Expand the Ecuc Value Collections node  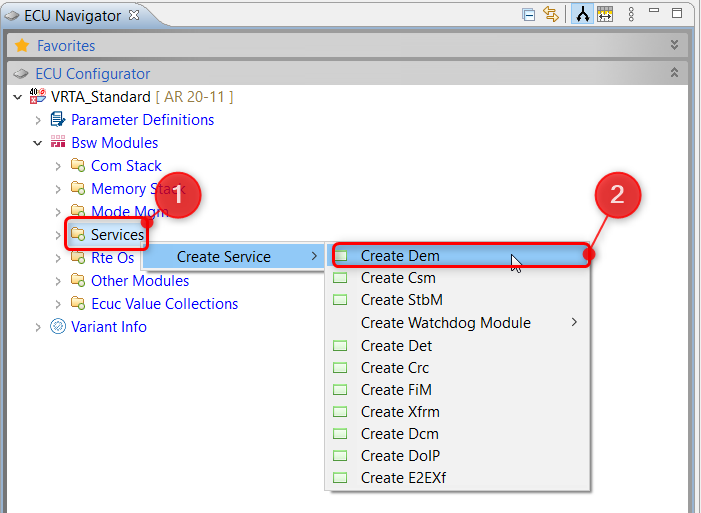coord(58,305)
